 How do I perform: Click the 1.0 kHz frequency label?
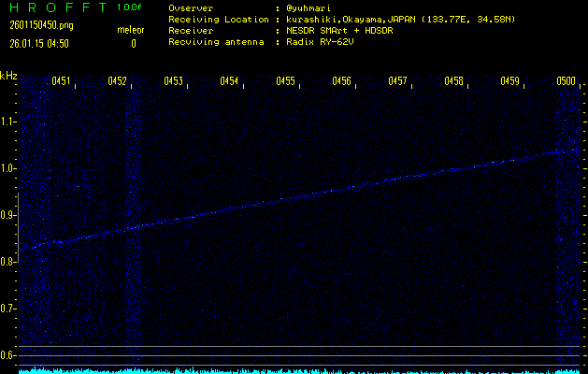pos(8,168)
